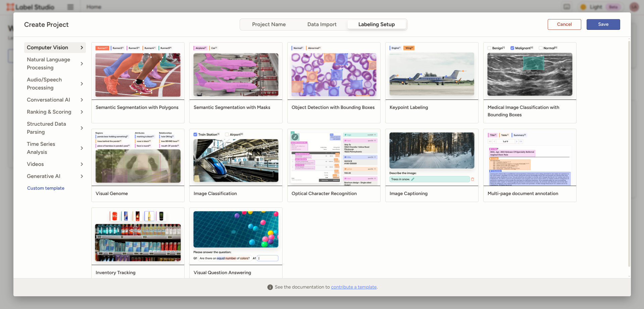Click the Label Studio logo behind the dialog
Screen dimensions: 644x309
31,7
